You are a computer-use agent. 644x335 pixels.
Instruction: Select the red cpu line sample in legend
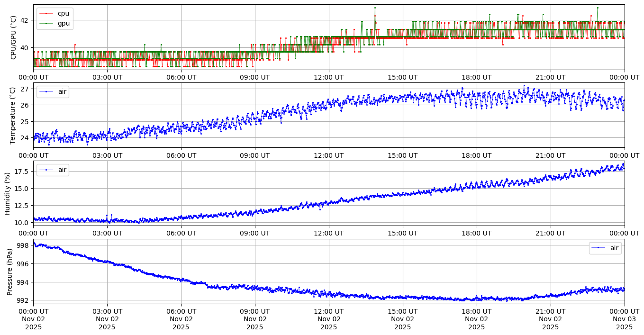click(46, 13)
